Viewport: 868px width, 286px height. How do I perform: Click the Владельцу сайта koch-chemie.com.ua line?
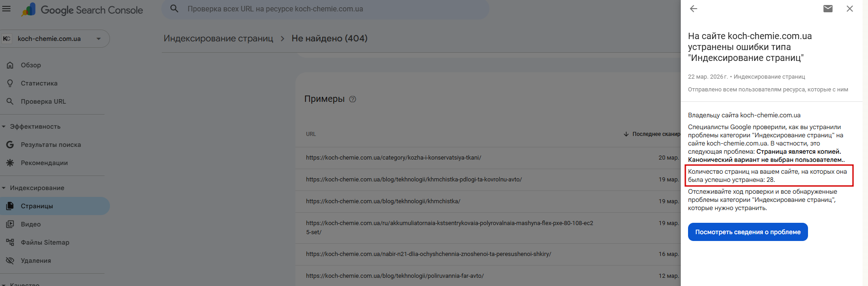[x=744, y=115]
